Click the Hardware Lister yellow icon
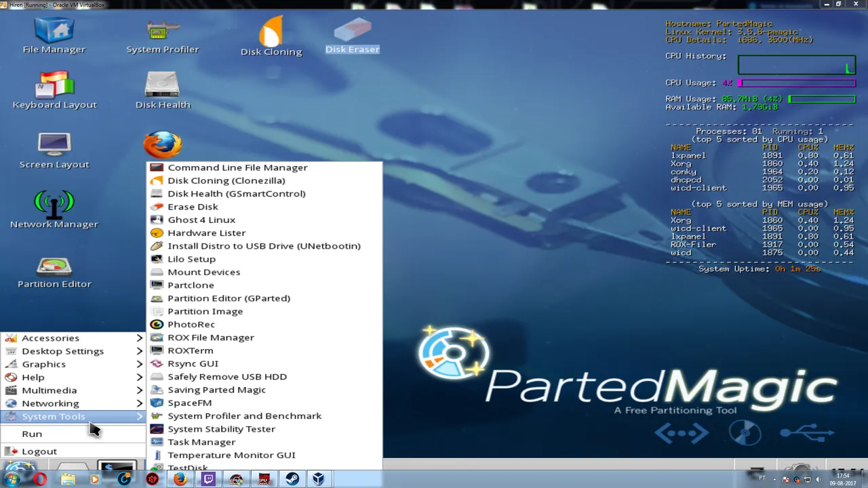This screenshot has height=488, width=868. (x=157, y=232)
